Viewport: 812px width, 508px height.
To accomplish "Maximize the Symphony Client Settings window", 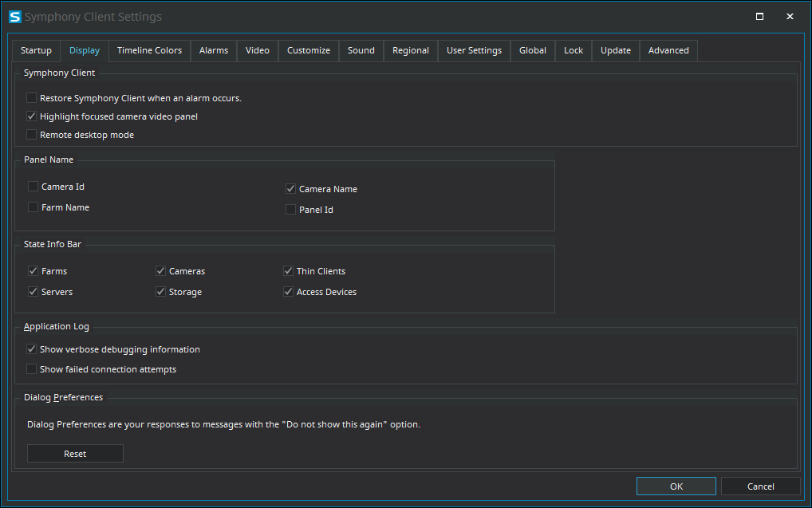I will [759, 17].
